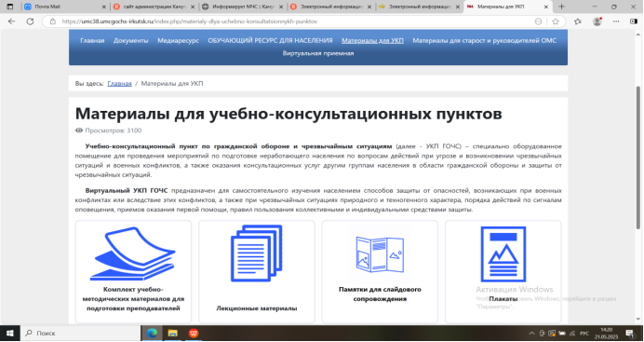This screenshot has width=644, height=342.
Task: Click the Главная breadcrumb link
Action: (x=119, y=84)
